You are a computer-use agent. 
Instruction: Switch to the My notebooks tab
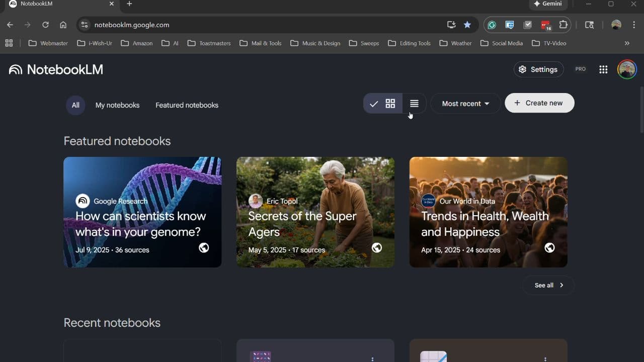pos(117,105)
